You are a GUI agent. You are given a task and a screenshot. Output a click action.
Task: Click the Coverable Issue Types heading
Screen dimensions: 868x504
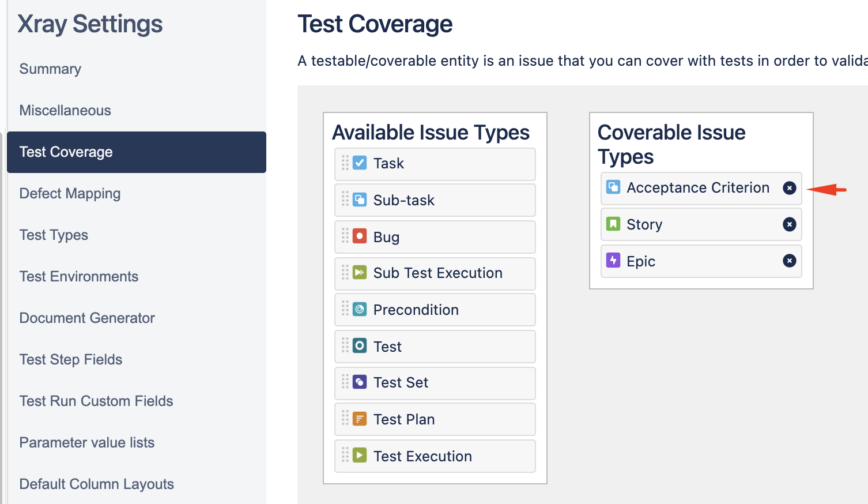671,144
